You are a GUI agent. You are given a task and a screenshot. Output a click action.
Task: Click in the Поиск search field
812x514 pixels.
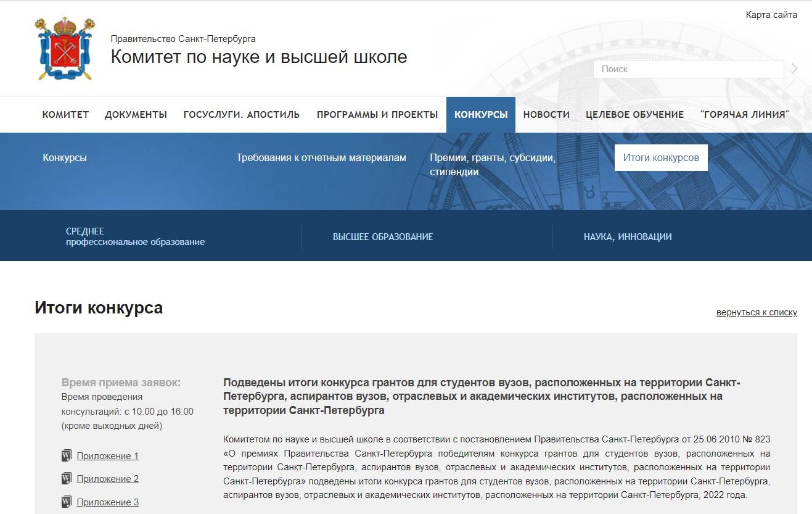(687, 69)
